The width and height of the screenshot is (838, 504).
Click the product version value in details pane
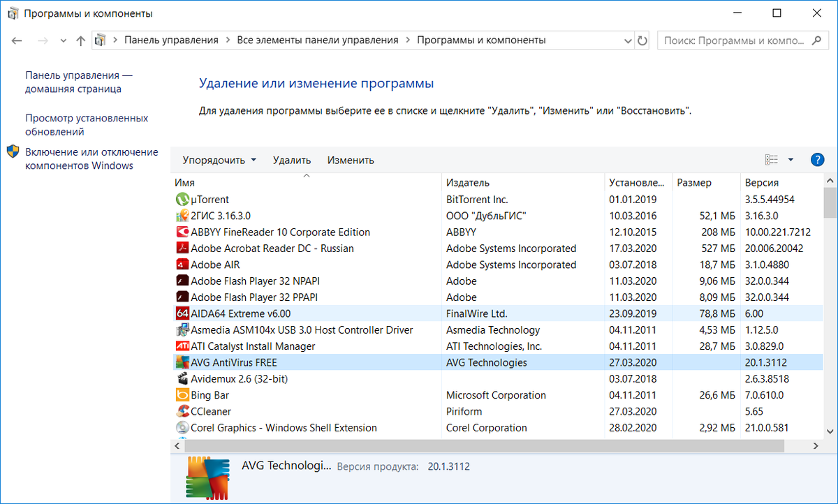(x=449, y=466)
